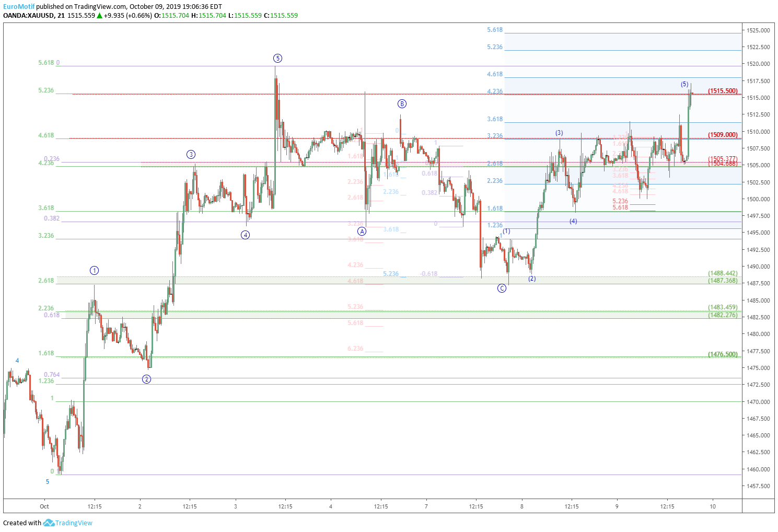Image resolution: width=778 pixels, height=532 pixels.
Task: Click the 1457.500 price axis tick
Action: (759, 486)
